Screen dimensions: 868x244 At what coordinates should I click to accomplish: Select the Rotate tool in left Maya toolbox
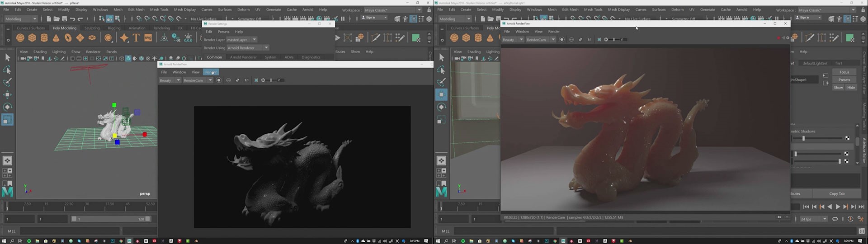tap(7, 107)
